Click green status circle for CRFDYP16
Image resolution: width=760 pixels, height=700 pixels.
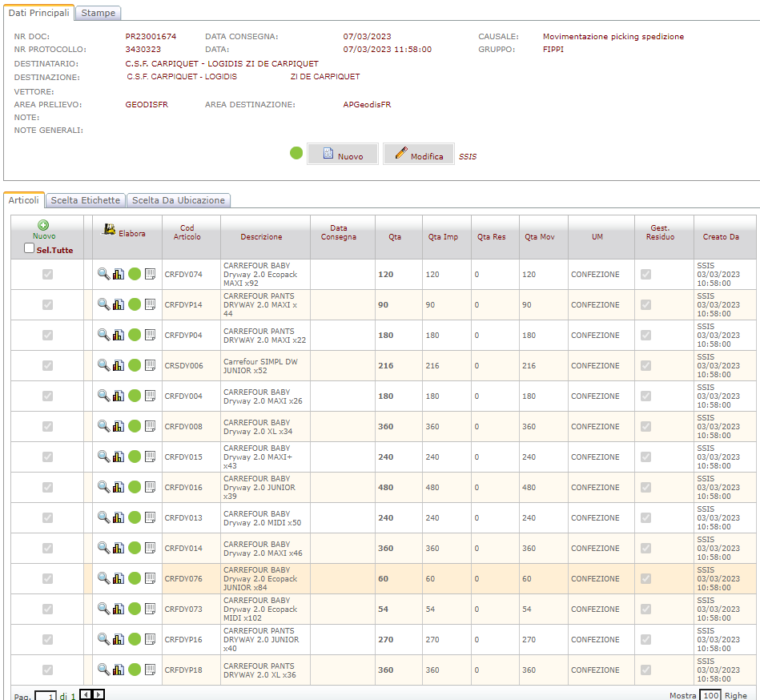coord(135,639)
